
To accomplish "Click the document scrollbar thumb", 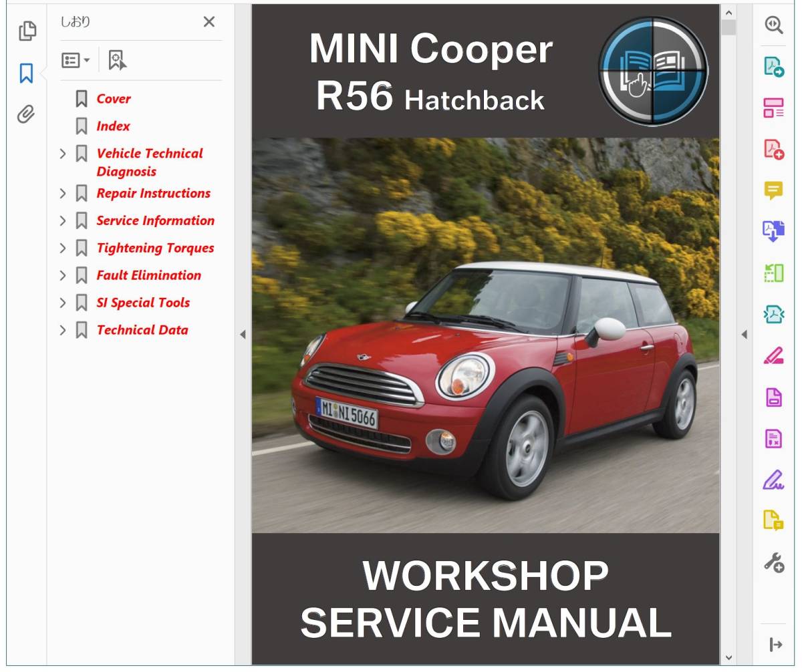I will tap(728, 27).
